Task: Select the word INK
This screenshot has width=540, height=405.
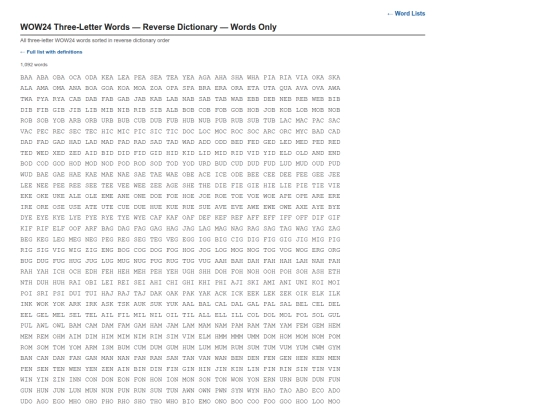Action: 26,304
